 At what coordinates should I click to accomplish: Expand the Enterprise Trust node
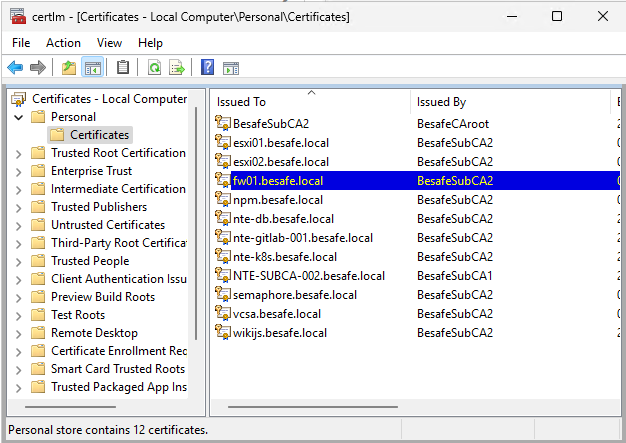coord(18,172)
